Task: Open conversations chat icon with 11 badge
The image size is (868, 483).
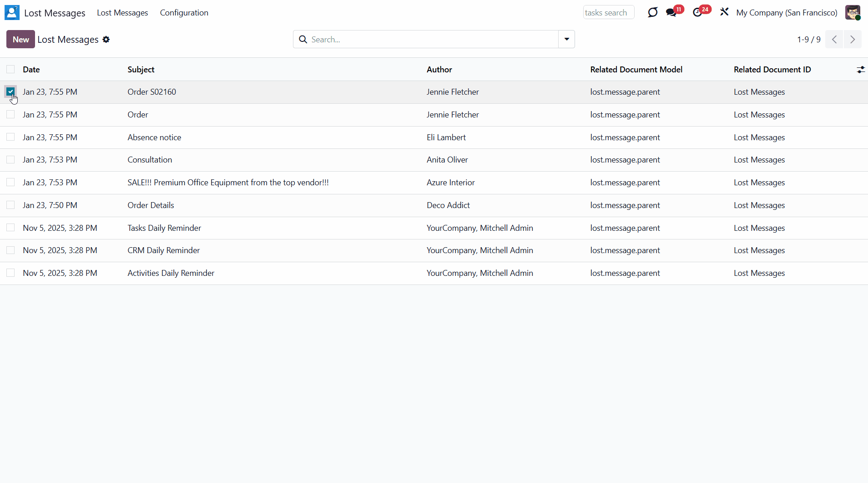Action: (671, 13)
